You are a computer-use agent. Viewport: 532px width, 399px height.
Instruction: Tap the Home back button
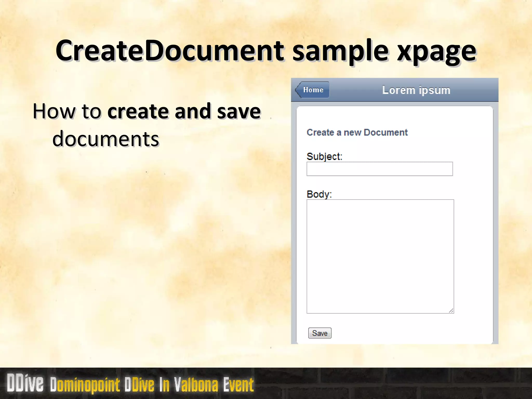tap(312, 90)
